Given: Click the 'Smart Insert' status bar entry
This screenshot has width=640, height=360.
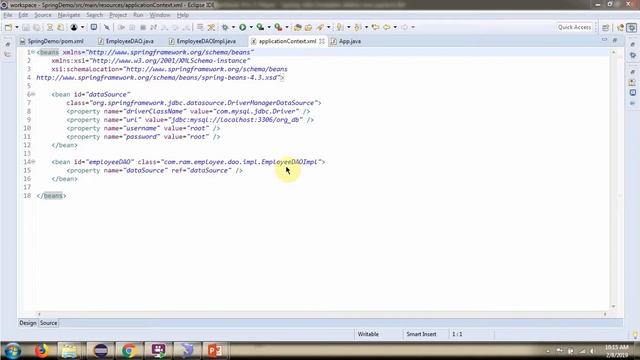Looking at the screenshot, I should [421, 334].
